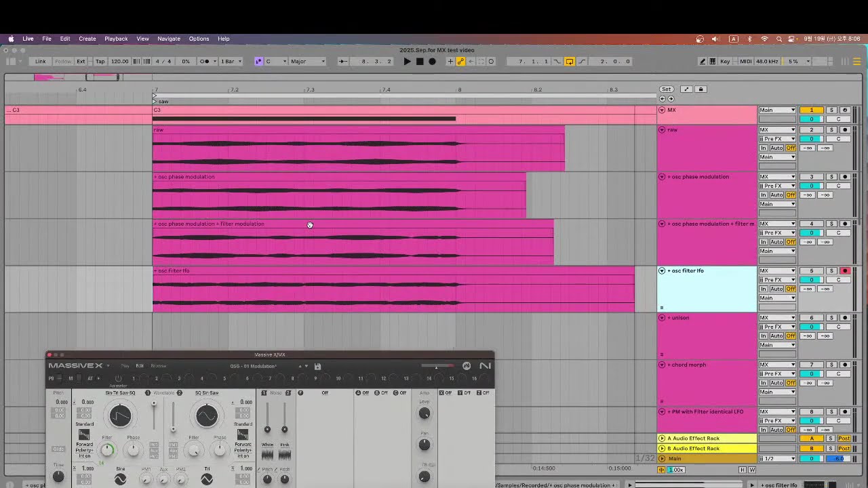868x488 pixels.
Task: Toggle the Automation Arm icon
Action: point(460,62)
